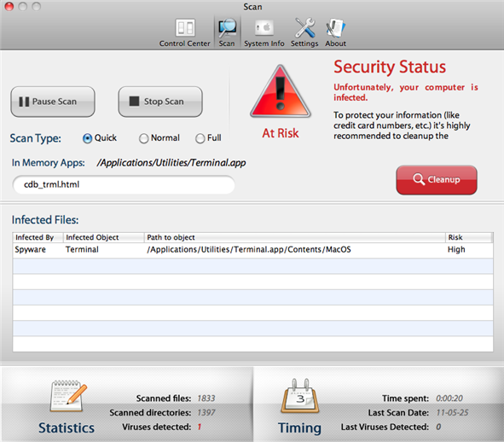Select the Spyware Terminal infected file row
The width and height of the screenshot is (504, 442).
pyautogui.click(x=252, y=250)
